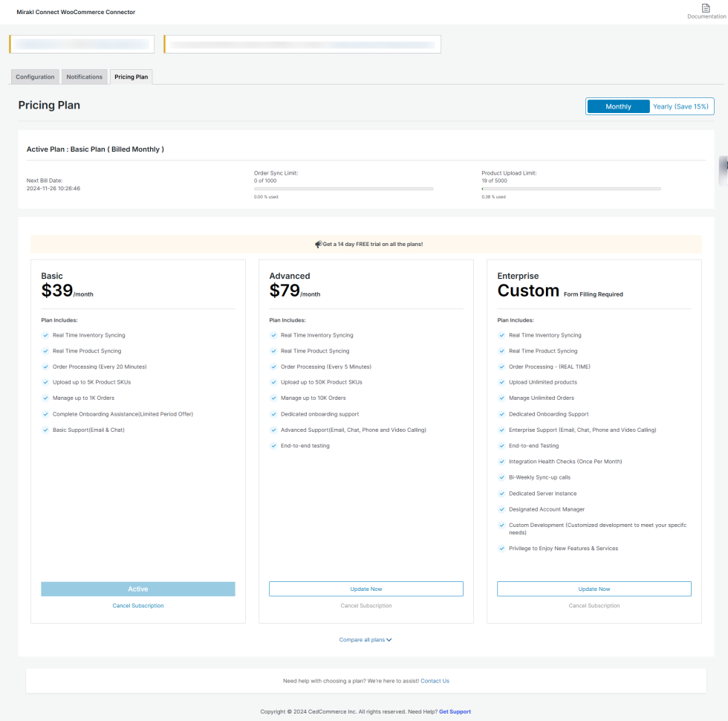Screen dimensions: 728x721
Task: Click Cancel Subscription under Enterprise plan
Action: (594, 606)
